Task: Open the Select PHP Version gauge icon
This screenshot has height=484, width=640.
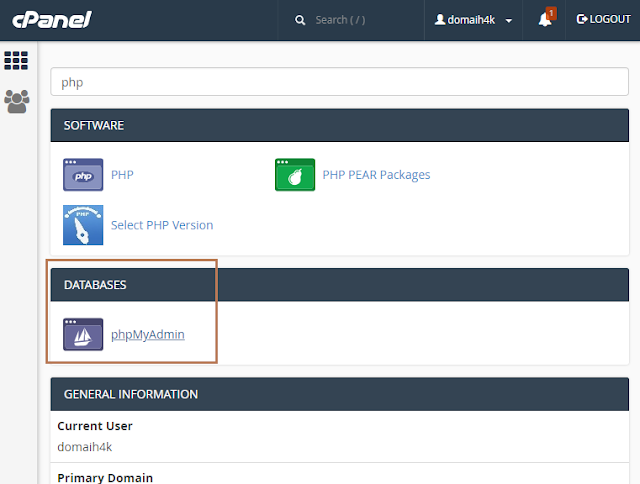Action: point(83,225)
